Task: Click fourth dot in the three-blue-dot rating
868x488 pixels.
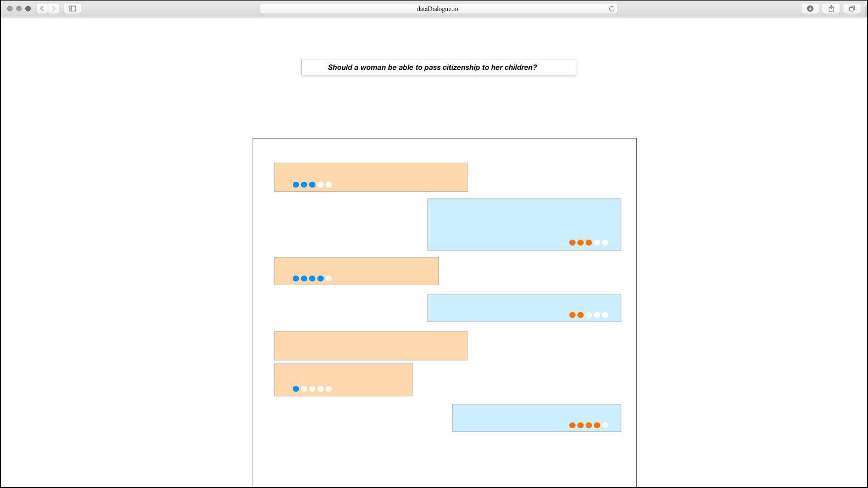Action: point(321,185)
